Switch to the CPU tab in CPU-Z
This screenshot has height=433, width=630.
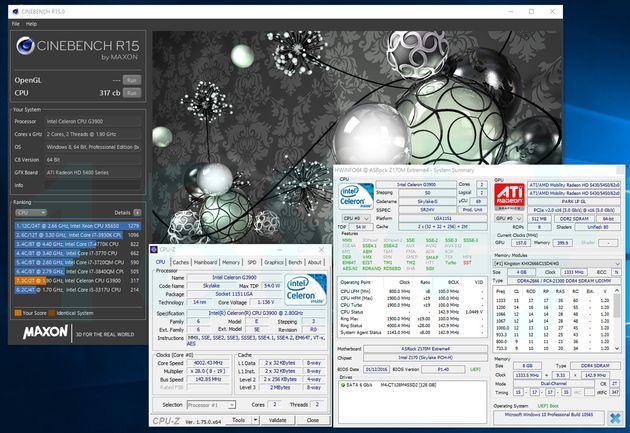pos(160,262)
